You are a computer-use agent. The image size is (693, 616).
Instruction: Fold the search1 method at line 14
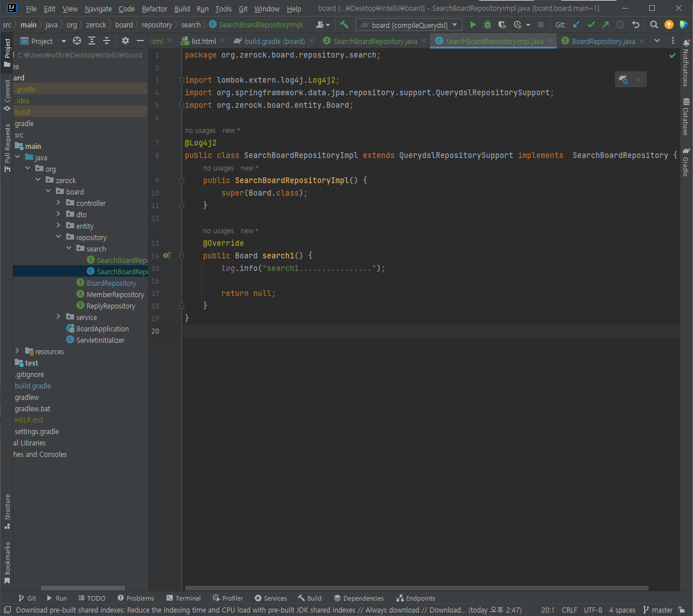tap(181, 256)
